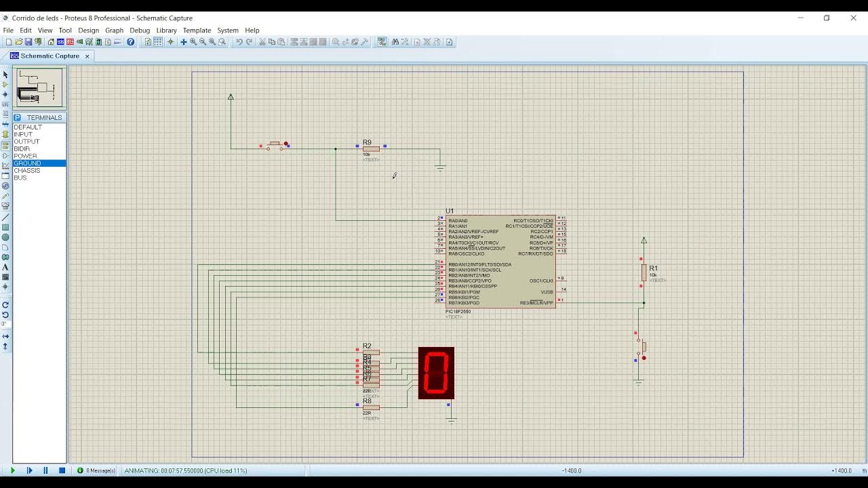Redo the last undone action
Viewport: 868px width, 488px height.
pyautogui.click(x=249, y=42)
